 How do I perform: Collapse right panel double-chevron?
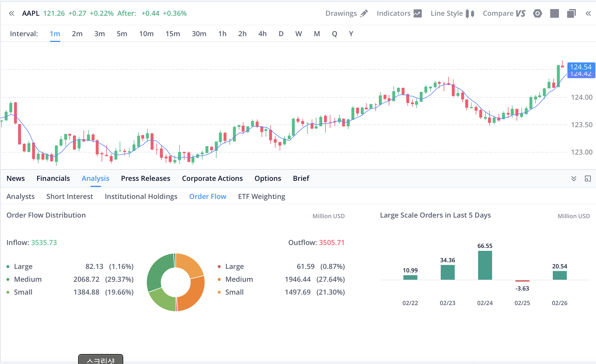[588, 13]
